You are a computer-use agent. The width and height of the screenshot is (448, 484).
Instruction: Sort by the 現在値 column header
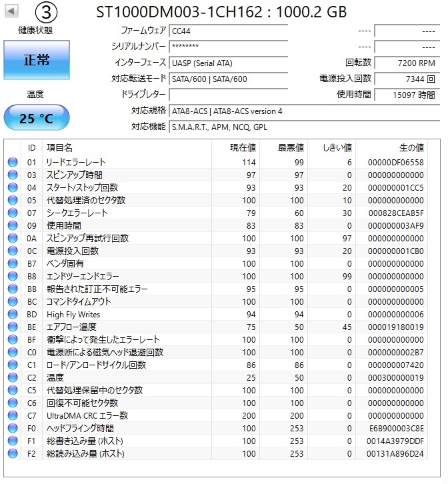tap(236, 148)
